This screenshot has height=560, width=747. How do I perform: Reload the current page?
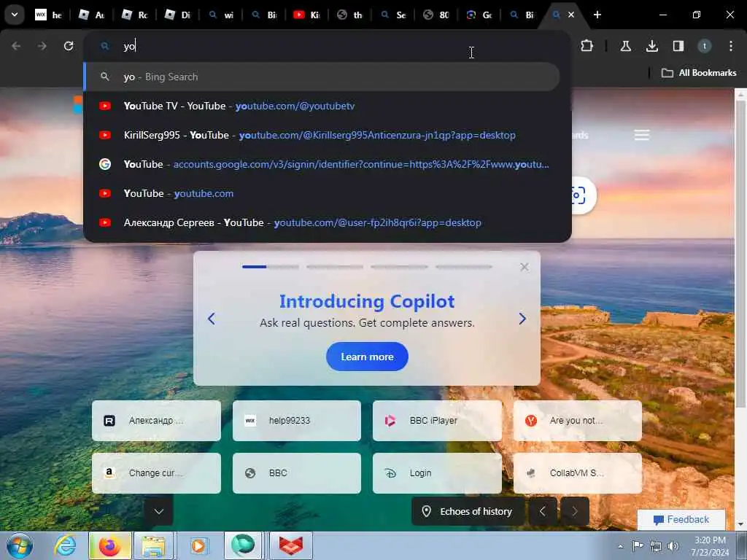pyautogui.click(x=69, y=46)
